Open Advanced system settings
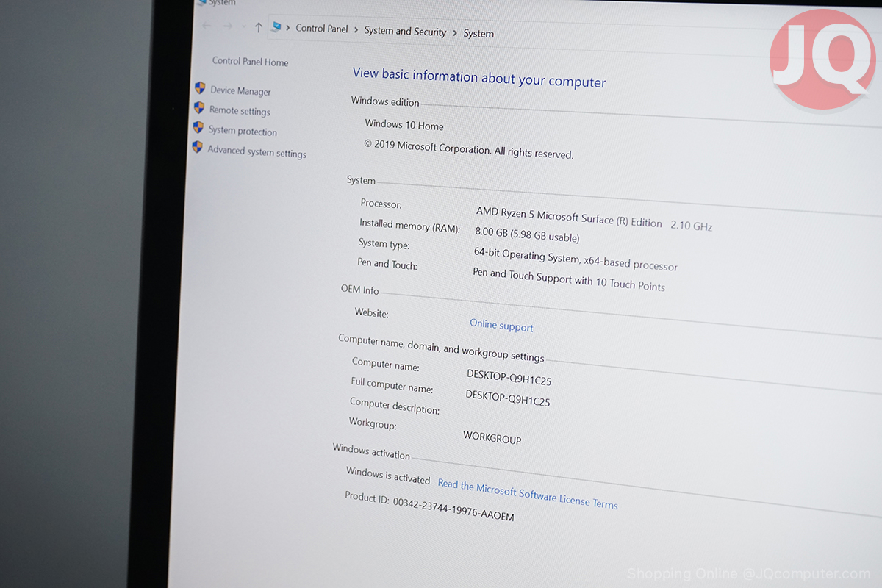The image size is (882, 588). [x=257, y=151]
